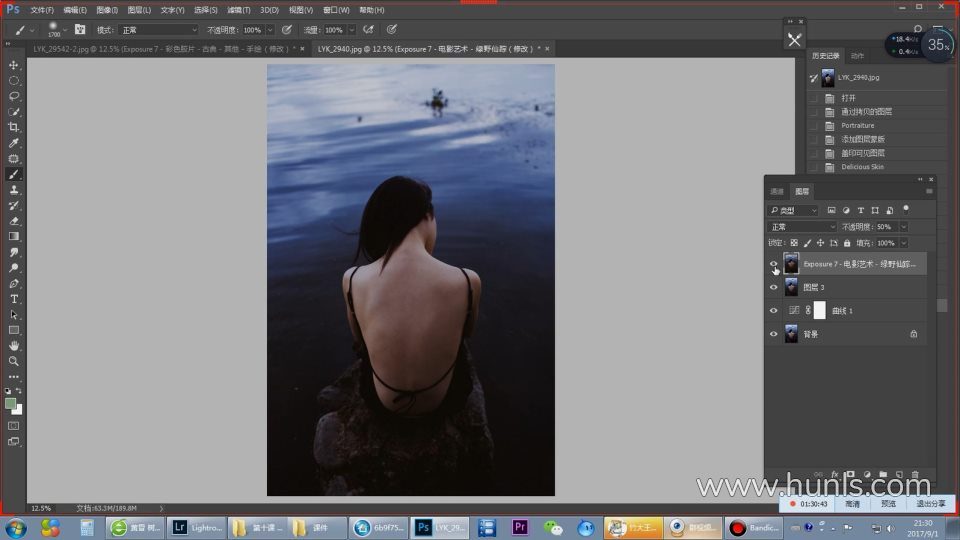The height and width of the screenshot is (540, 960).
Task: Click the create new layer icon
Action: [899, 474]
